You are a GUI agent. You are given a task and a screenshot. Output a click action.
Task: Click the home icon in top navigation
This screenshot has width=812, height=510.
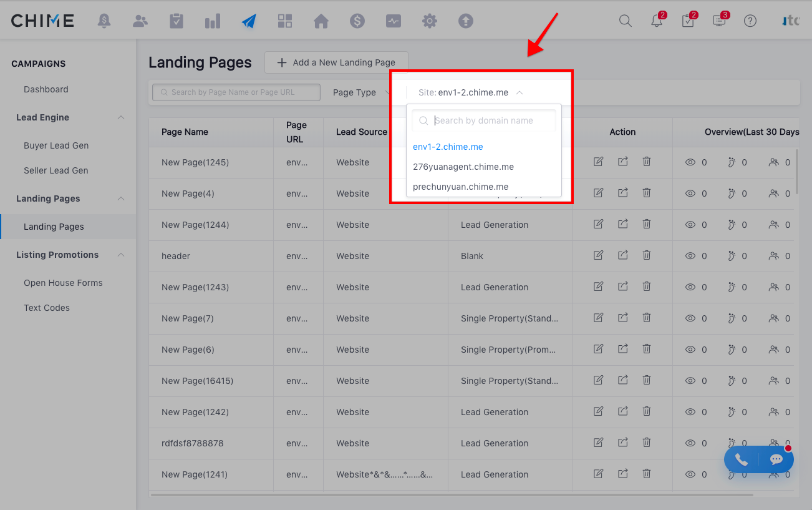pyautogui.click(x=321, y=21)
